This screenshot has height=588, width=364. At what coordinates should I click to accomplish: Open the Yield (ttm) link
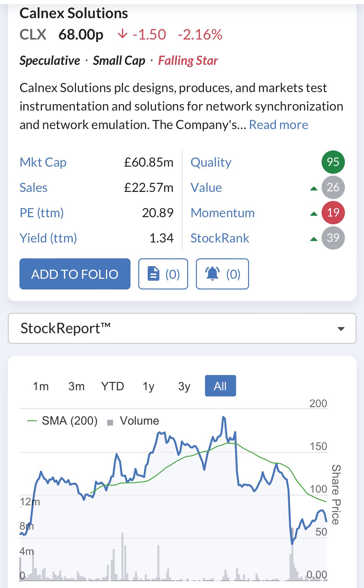pos(48,238)
